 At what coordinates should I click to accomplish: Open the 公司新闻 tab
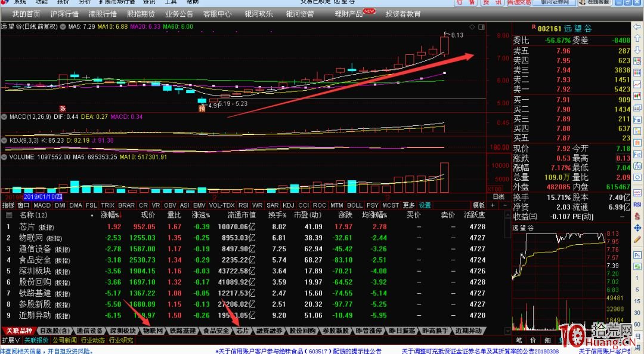pyautogui.click(x=64, y=340)
